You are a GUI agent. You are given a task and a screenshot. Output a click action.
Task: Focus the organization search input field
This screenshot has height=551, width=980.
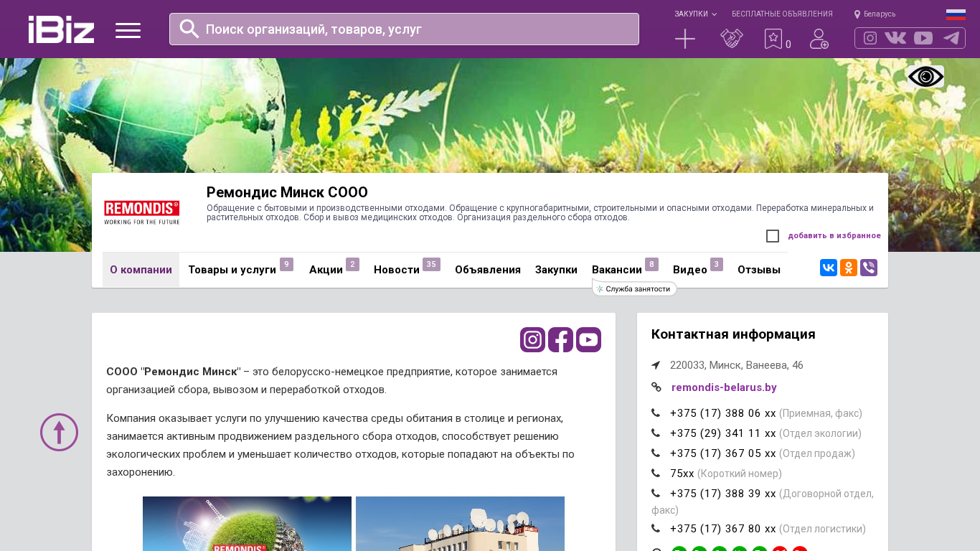pyautogui.click(x=404, y=29)
